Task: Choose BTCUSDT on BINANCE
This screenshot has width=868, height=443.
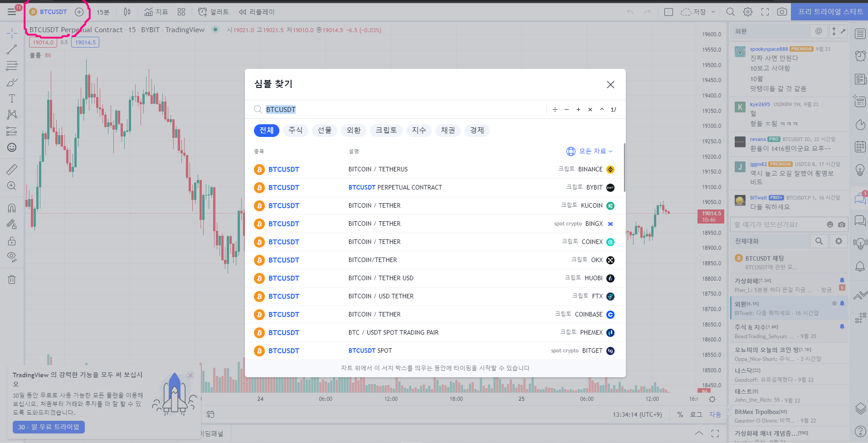Action: tap(434, 170)
